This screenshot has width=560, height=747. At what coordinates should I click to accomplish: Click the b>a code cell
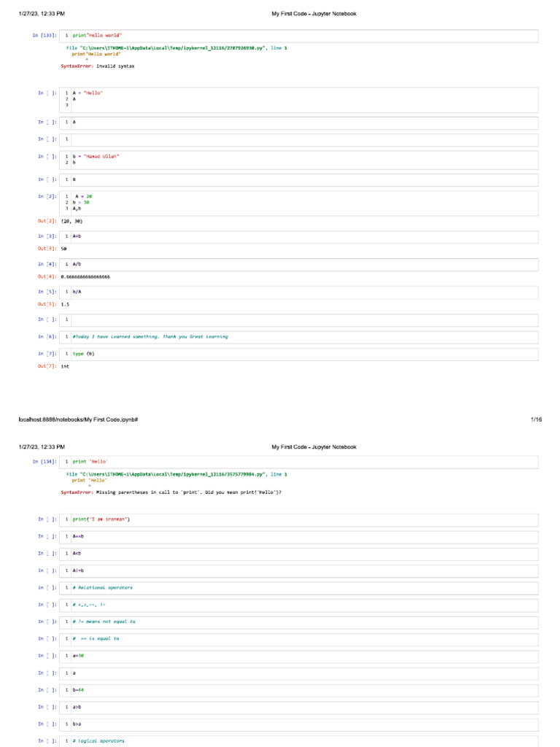[x=298, y=724]
